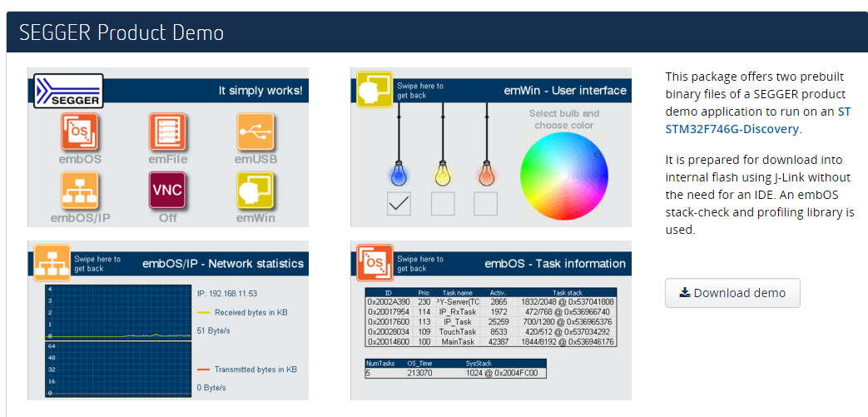Click the "Received bytes in KB" legend

click(250, 312)
